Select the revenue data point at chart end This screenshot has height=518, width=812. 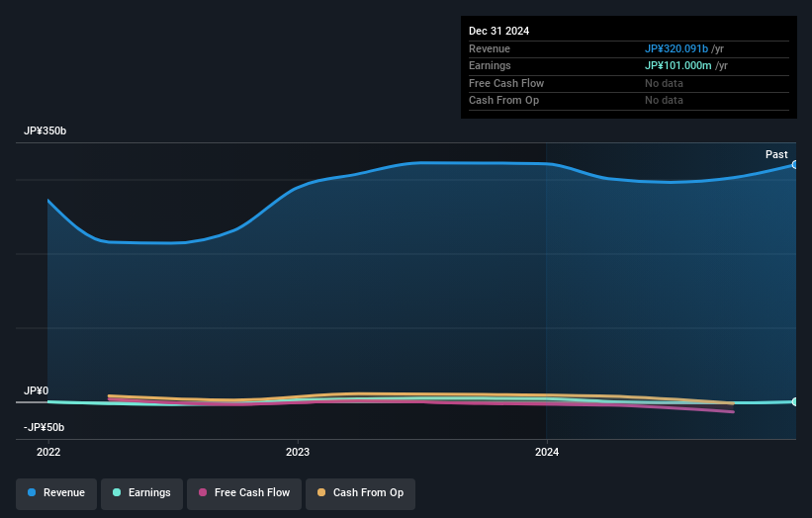795,164
